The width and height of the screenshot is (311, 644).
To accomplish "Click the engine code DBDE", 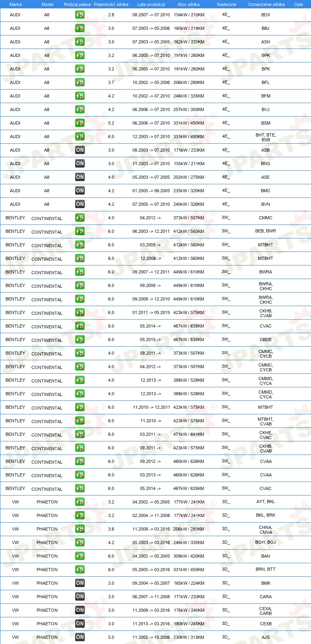I will tap(266, 340).
